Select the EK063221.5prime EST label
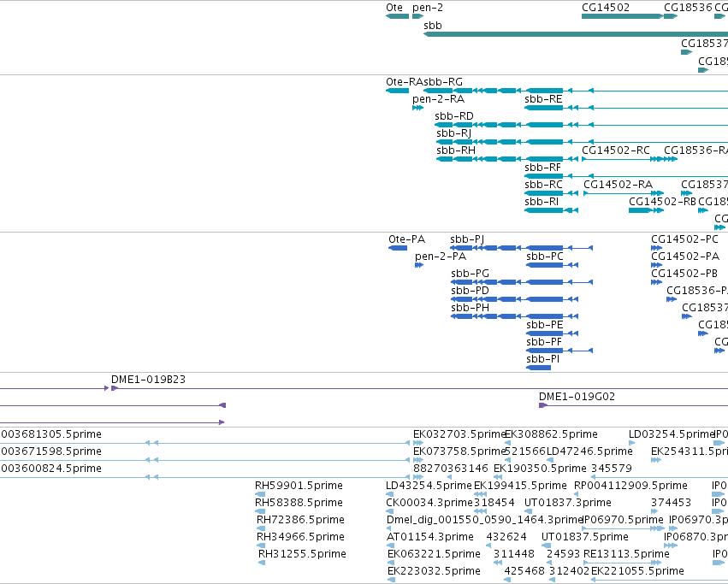 (x=434, y=554)
